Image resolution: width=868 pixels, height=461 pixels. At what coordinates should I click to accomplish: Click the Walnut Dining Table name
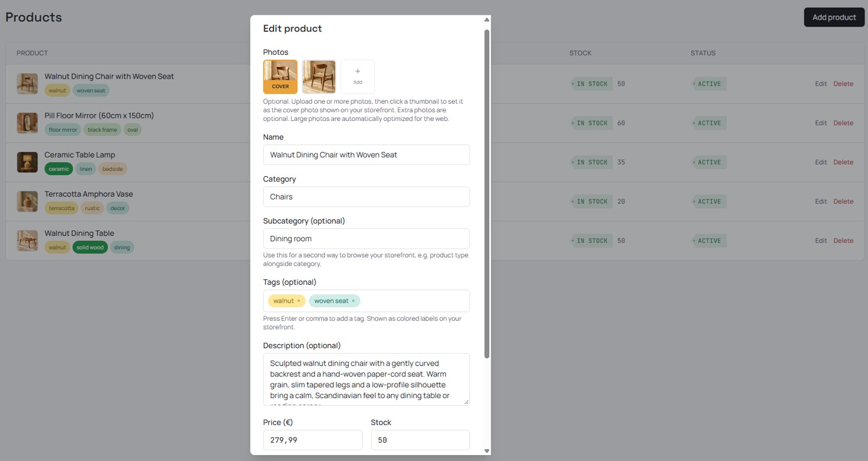coord(79,233)
